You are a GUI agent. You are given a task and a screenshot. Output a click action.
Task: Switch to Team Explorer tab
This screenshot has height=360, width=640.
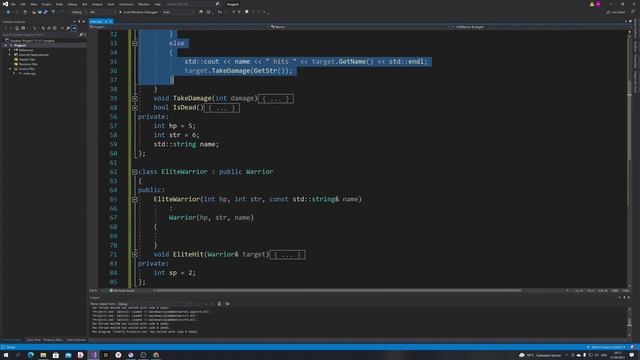point(76,340)
